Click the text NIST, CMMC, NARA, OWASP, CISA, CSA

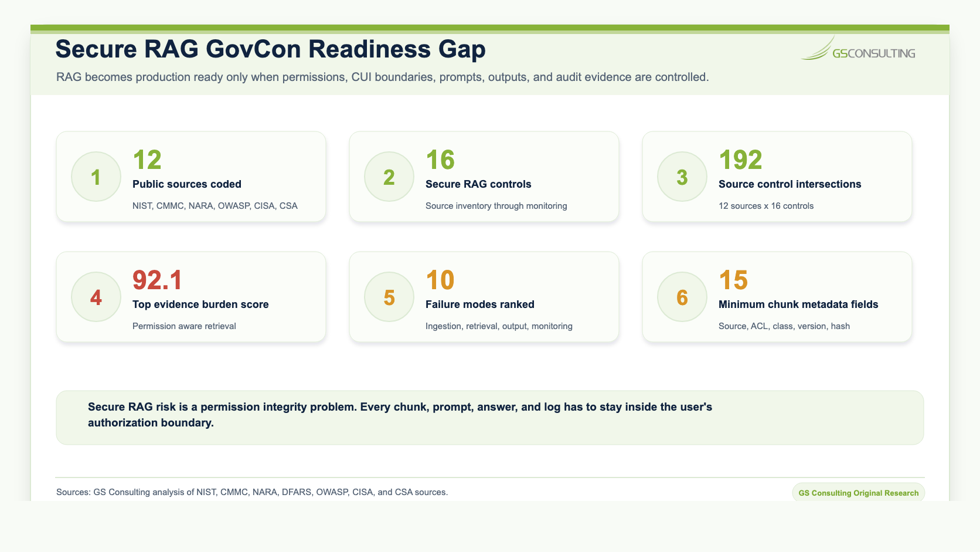[x=215, y=206]
